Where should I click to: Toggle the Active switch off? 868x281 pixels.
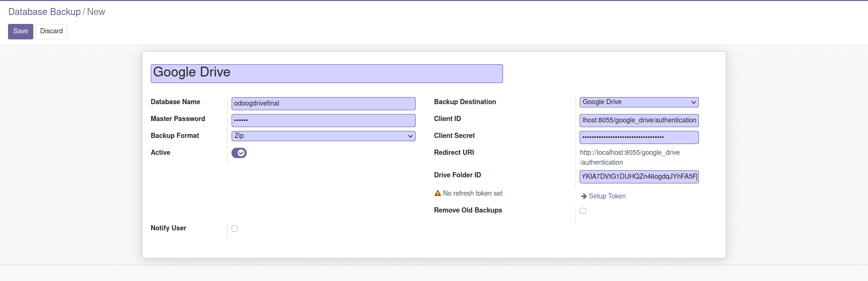click(x=239, y=153)
